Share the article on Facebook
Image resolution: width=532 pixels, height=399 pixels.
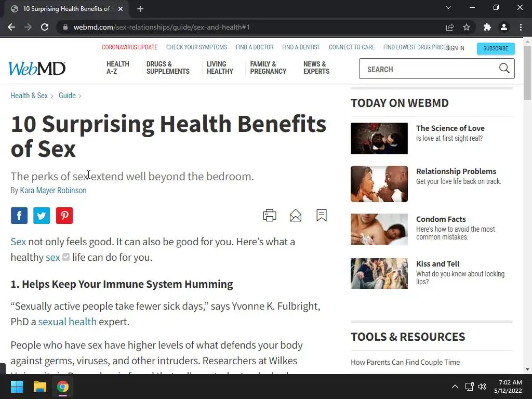point(19,216)
